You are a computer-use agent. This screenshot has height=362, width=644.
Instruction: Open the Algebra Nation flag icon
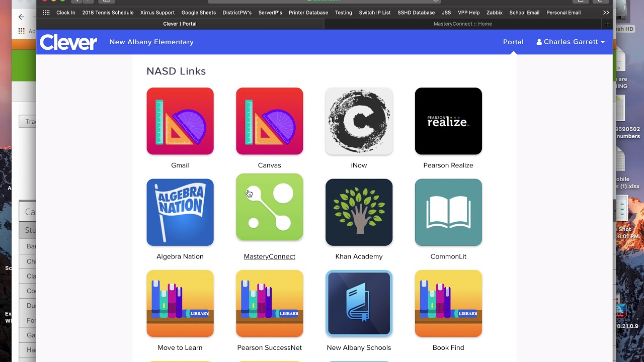click(x=180, y=212)
